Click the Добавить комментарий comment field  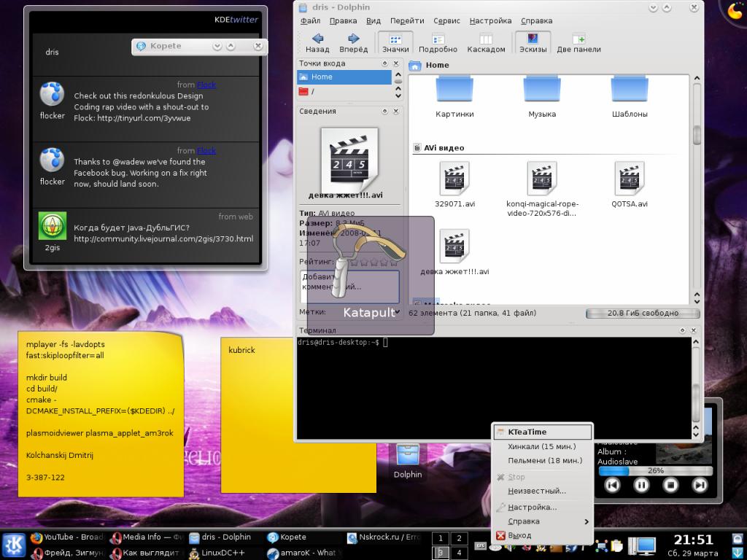coord(349,287)
